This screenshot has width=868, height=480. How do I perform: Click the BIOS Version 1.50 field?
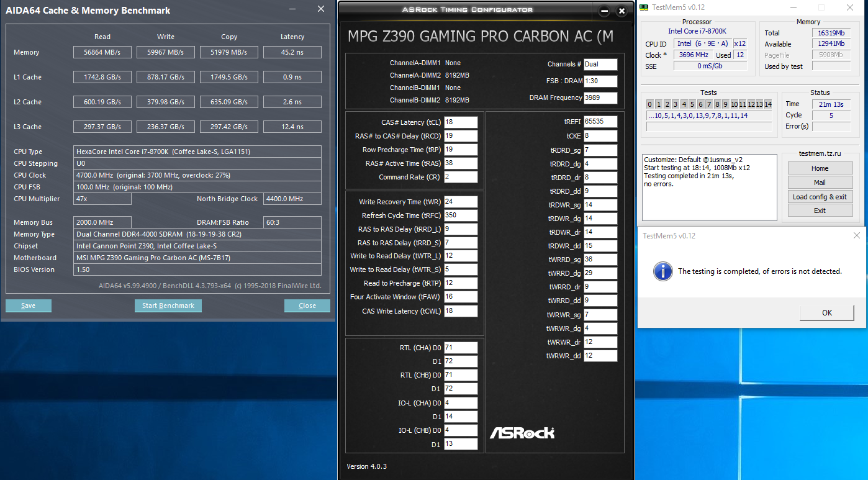click(197, 269)
